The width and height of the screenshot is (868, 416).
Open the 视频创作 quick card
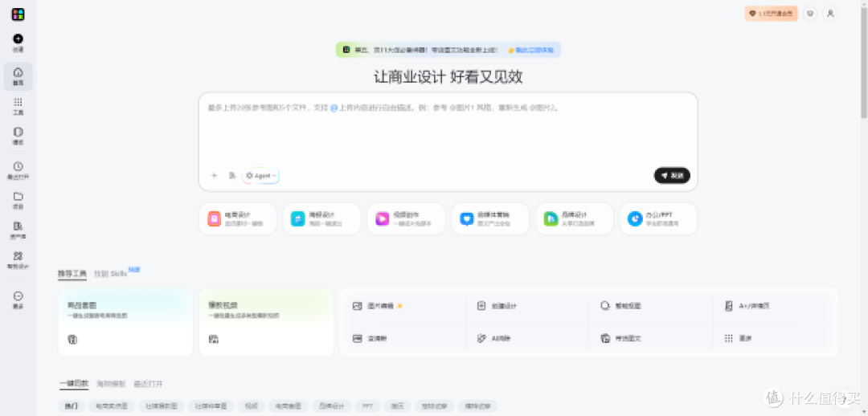click(x=406, y=219)
